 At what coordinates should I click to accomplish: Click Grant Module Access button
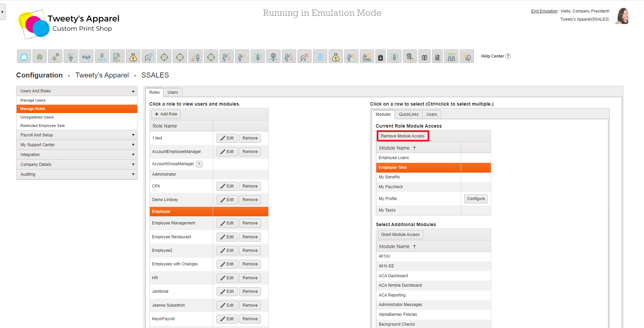pyautogui.click(x=400, y=235)
